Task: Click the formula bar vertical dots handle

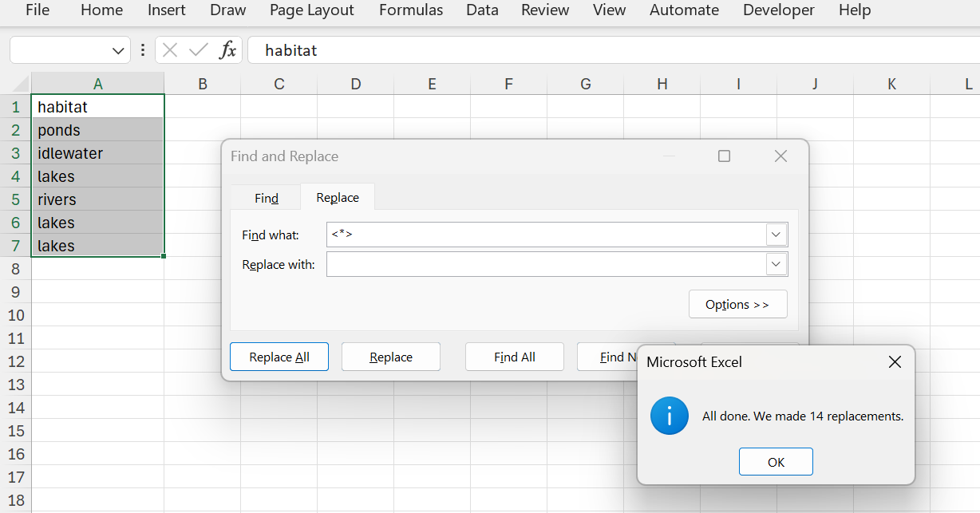Action: click(143, 50)
